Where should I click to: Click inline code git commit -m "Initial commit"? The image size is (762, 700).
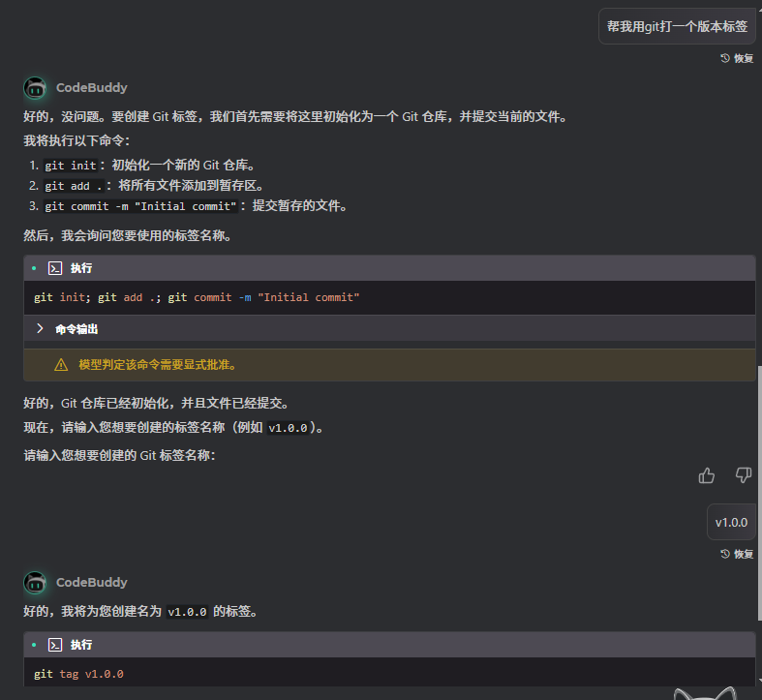pyautogui.click(x=140, y=206)
